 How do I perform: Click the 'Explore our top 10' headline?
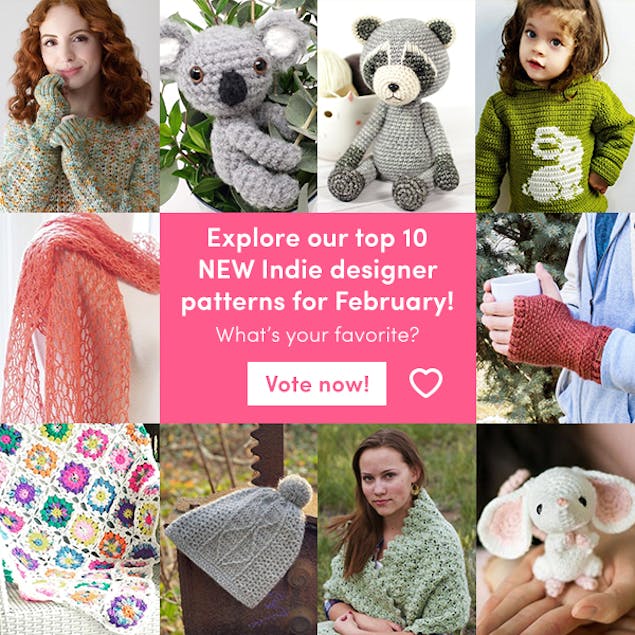(317, 238)
